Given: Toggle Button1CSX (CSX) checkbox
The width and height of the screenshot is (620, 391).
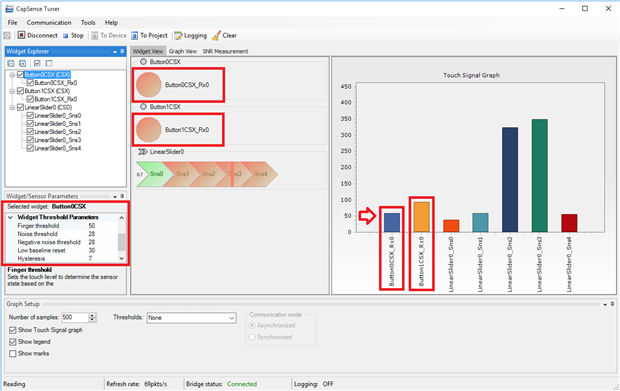Looking at the screenshot, I should pos(21,91).
